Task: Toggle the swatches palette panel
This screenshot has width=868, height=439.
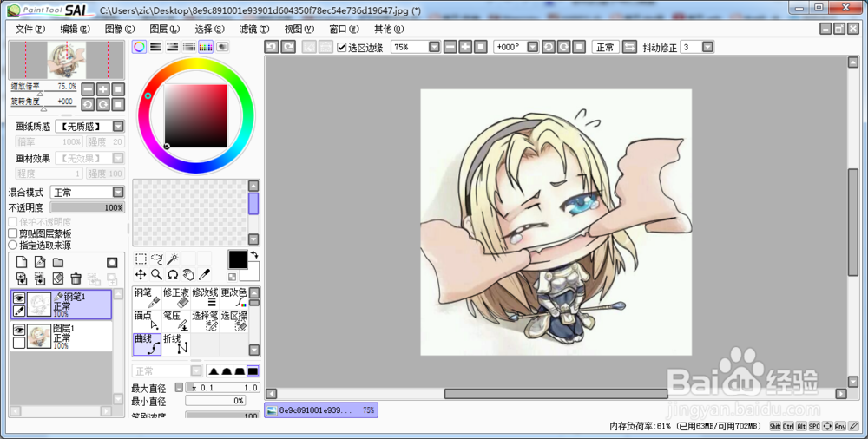Action: point(206,47)
